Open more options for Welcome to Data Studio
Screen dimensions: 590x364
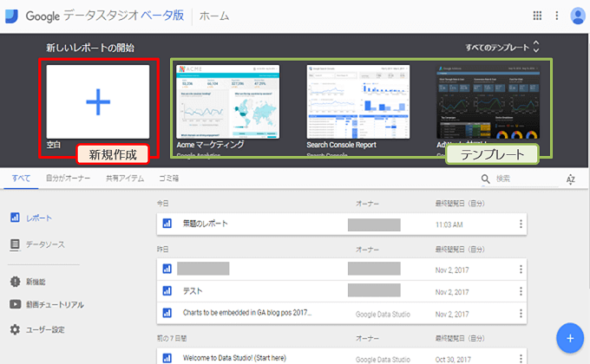(521, 358)
